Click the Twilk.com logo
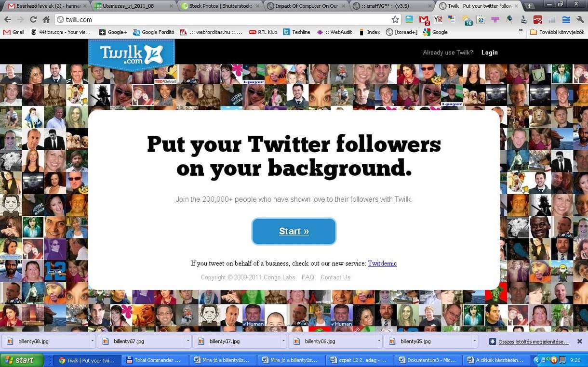Viewport: 588px width, 367px height. 132,55
